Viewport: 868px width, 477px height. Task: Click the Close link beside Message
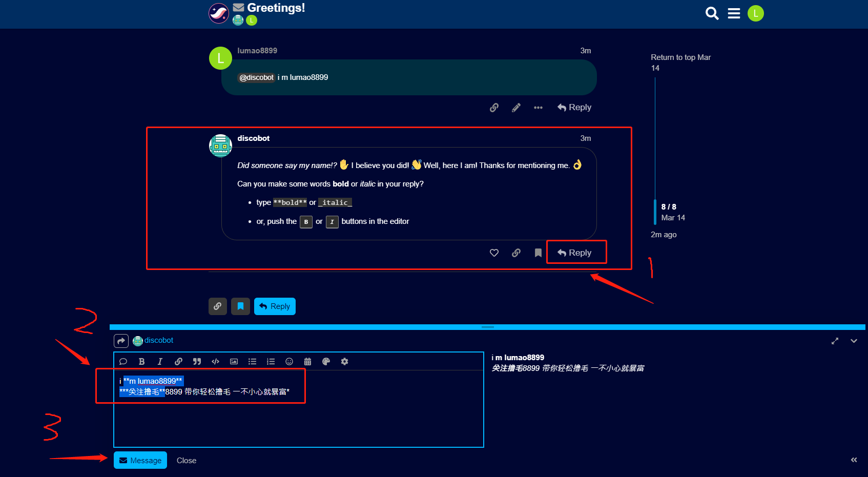(x=187, y=461)
